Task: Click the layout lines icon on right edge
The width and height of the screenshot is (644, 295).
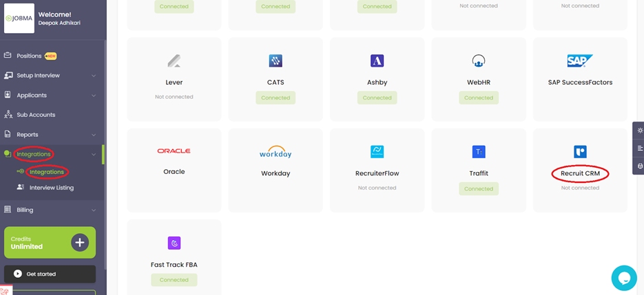Action: tap(639, 148)
